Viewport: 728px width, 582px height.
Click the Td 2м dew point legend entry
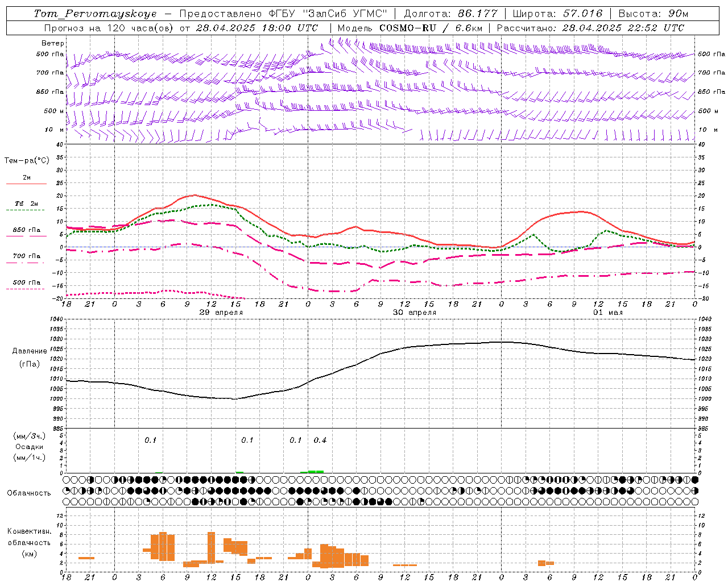(x=27, y=203)
